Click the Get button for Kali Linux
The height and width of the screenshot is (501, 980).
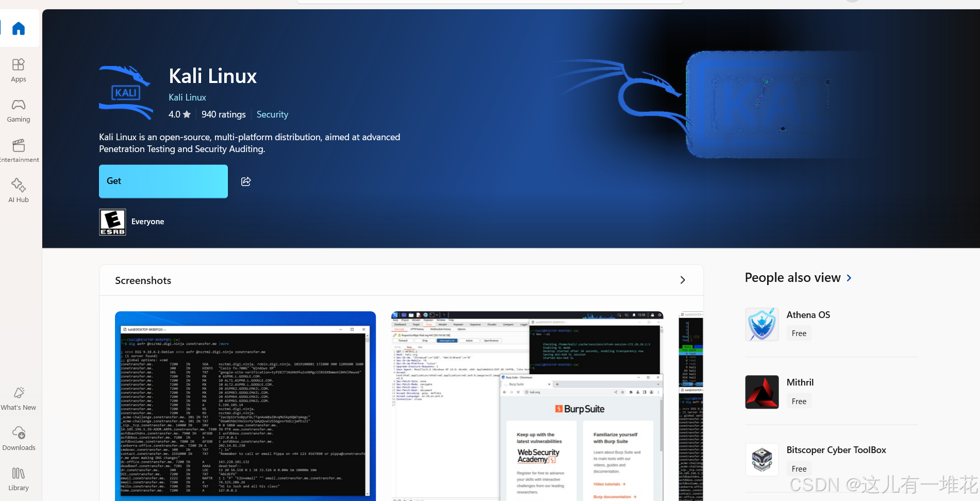(x=163, y=181)
